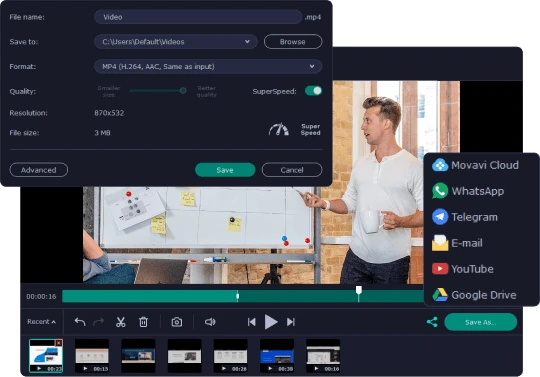Click the green Save button
This screenshot has width=540, height=377.
(225, 170)
